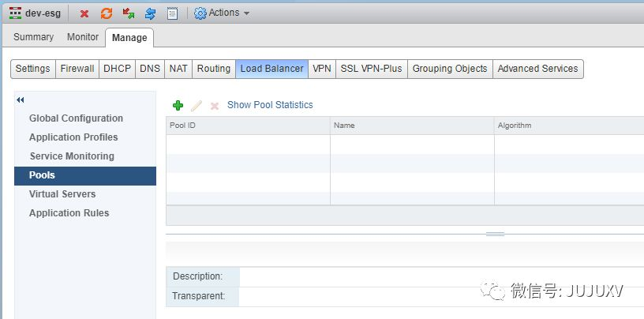Click the dev-esg edge gateway icon
The width and height of the screenshot is (644, 319).
coord(15,13)
